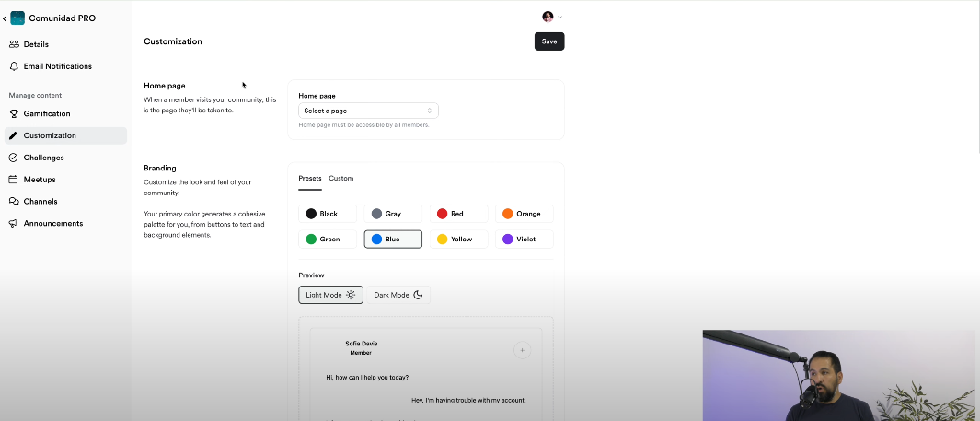This screenshot has width=980, height=421.
Task: Enable Dark Mode preview
Action: (398, 295)
